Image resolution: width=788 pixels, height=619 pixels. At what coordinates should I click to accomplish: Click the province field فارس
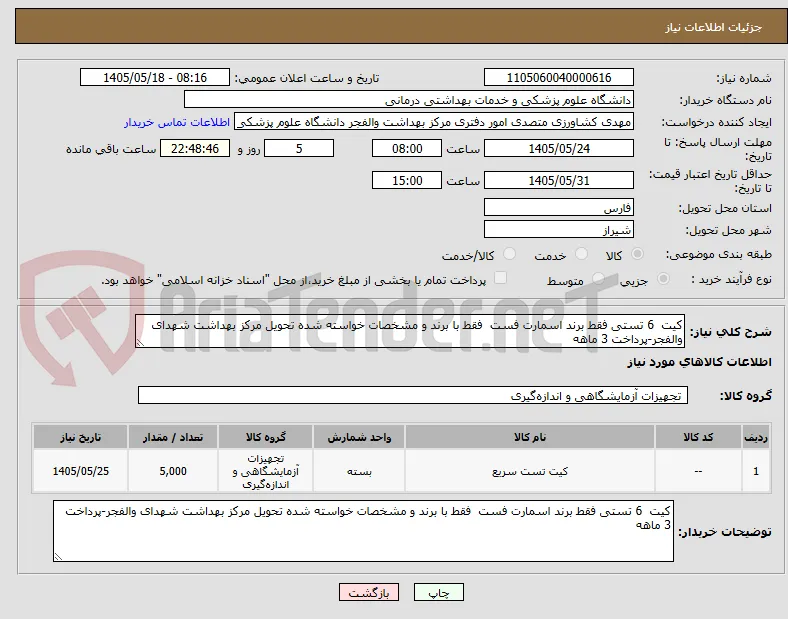[x=558, y=208]
